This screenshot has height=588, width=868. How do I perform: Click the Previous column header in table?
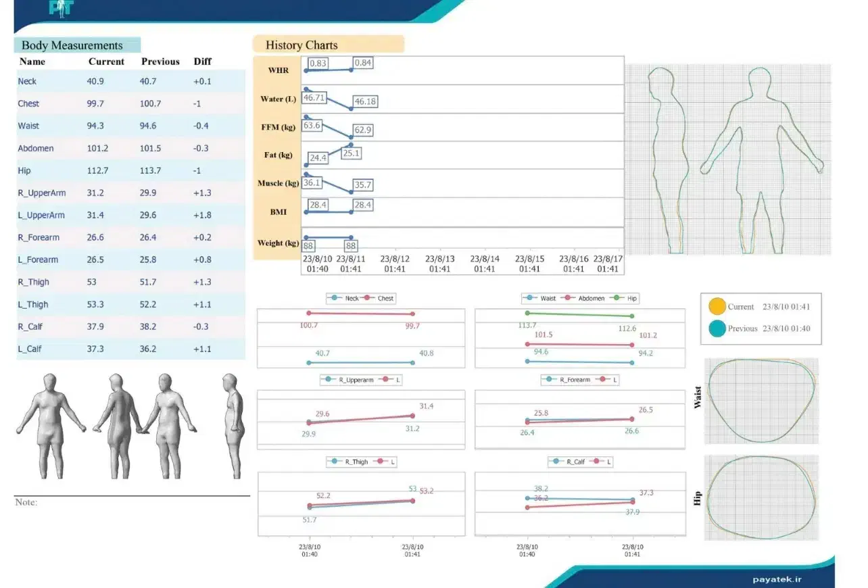160,62
